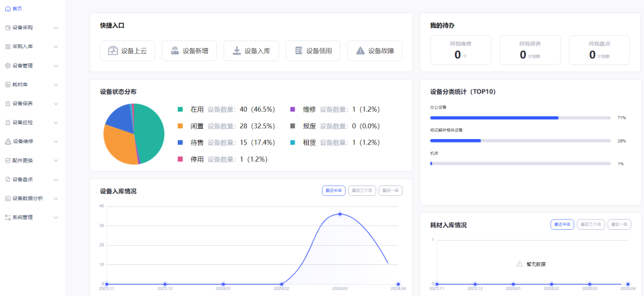Click the 设备数据分析 chart icon in sidebar

click(7, 199)
